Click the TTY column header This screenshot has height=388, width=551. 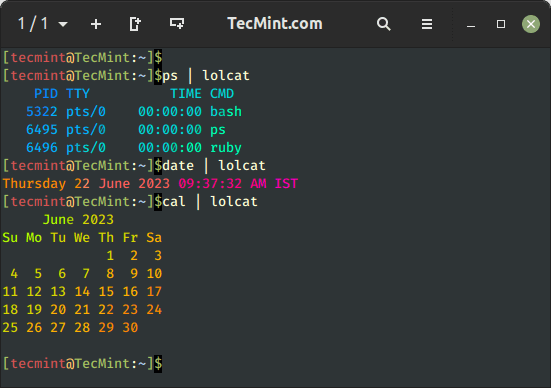click(x=78, y=93)
